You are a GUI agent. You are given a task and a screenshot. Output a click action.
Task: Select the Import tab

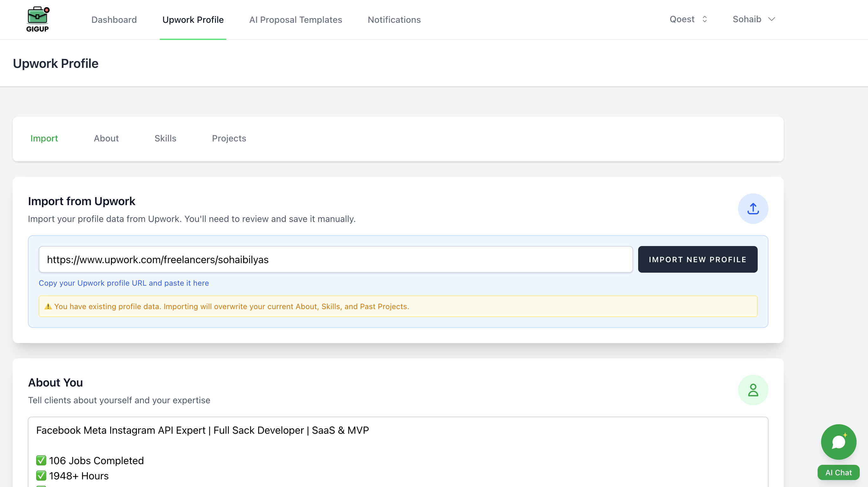44,138
